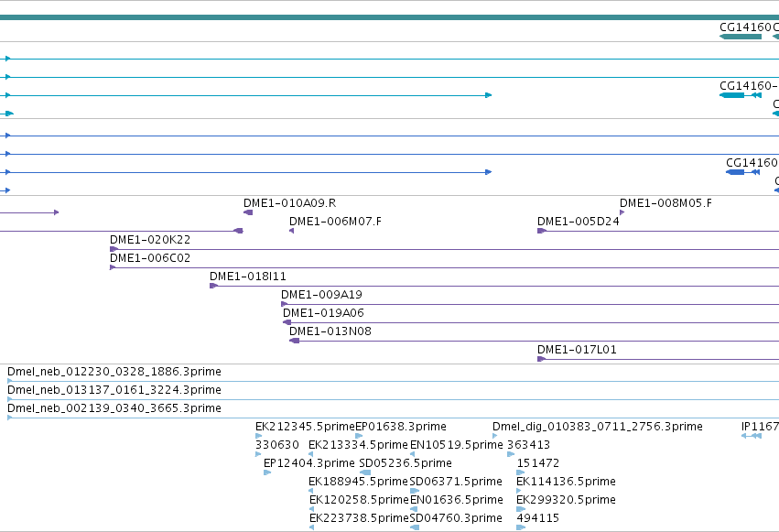779x532 pixels.
Task: Select the SD06371.5prime EST label
Action: coord(456,482)
